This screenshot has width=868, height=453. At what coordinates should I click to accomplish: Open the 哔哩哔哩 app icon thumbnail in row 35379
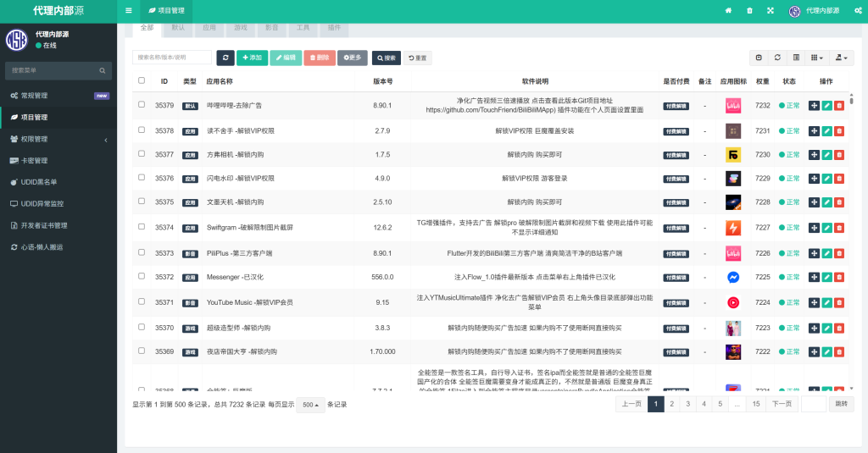[x=733, y=106]
